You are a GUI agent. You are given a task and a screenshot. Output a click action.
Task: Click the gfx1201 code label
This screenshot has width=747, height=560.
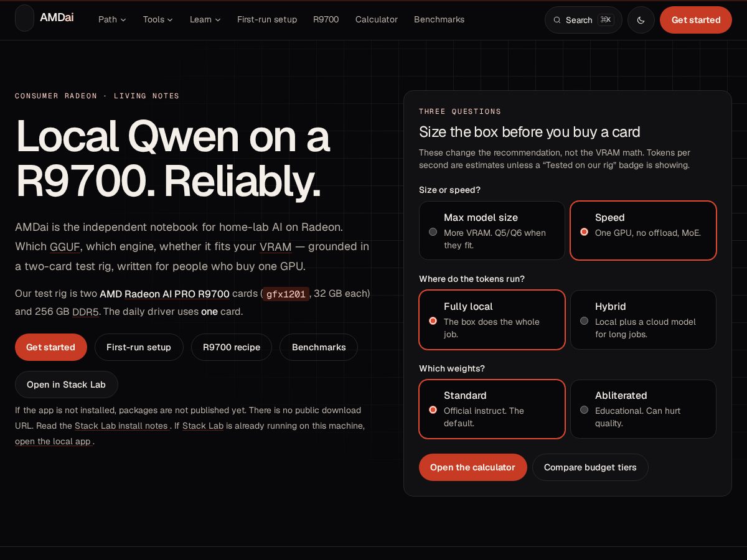(x=286, y=294)
